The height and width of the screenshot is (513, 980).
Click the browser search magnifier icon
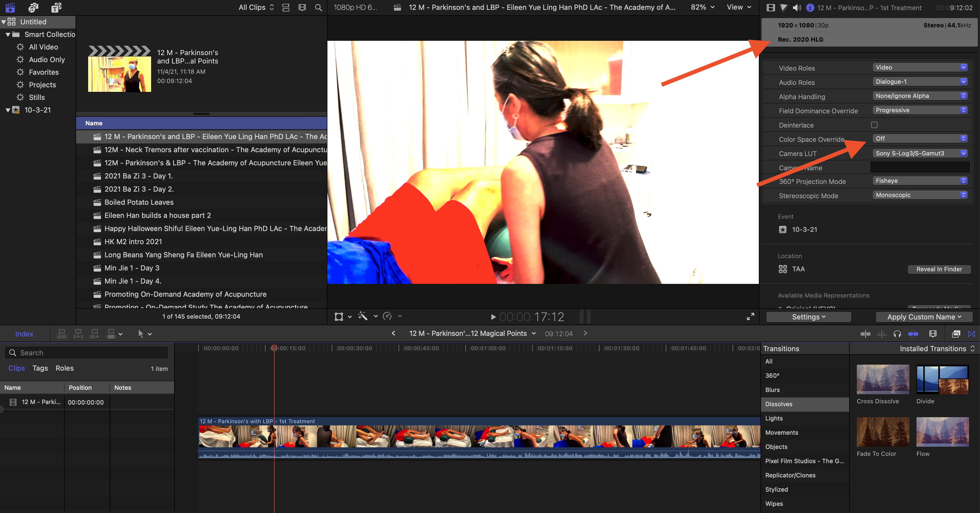click(318, 7)
